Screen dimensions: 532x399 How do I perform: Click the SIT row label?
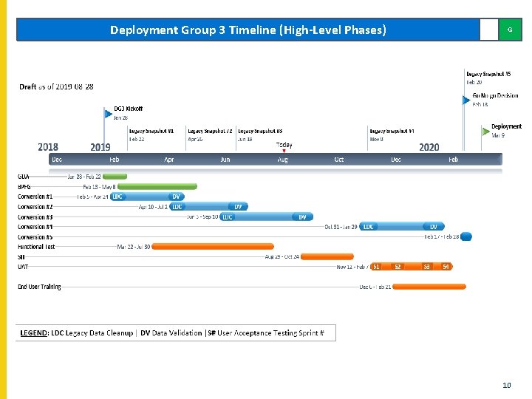point(21,257)
